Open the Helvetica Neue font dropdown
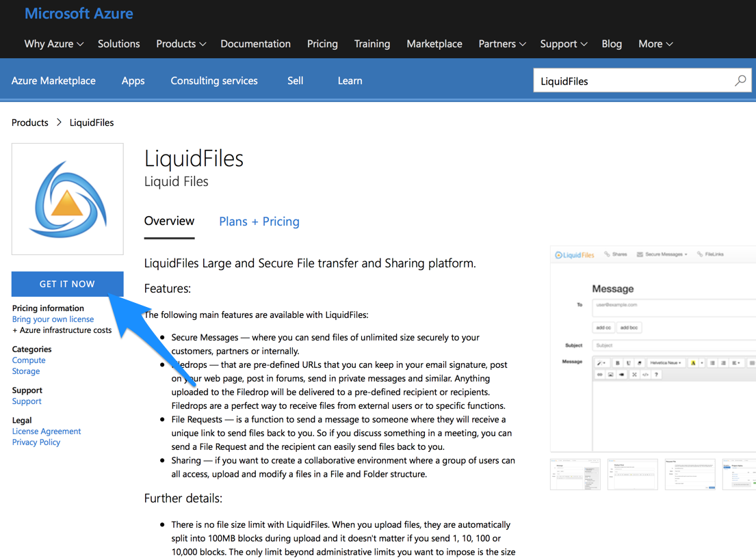Image resolution: width=756 pixels, height=560 pixels. tap(664, 363)
